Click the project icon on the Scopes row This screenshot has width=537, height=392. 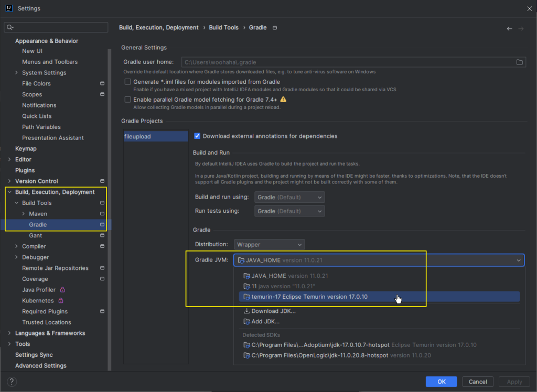pyautogui.click(x=102, y=94)
